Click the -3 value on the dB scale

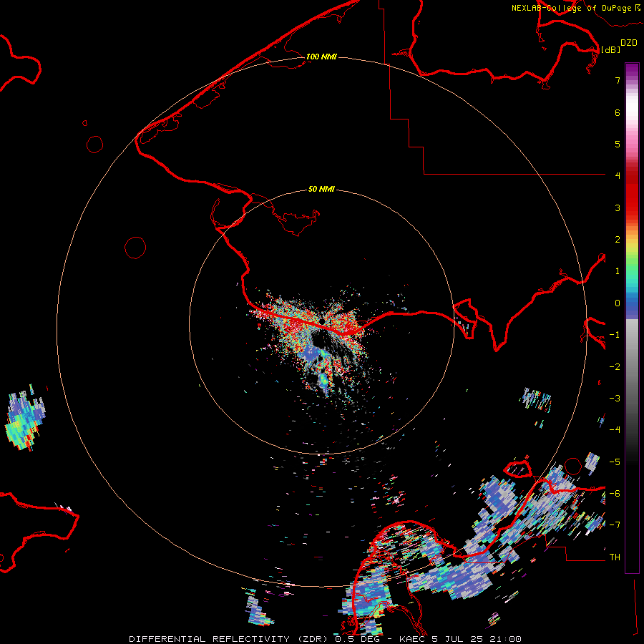615,399
